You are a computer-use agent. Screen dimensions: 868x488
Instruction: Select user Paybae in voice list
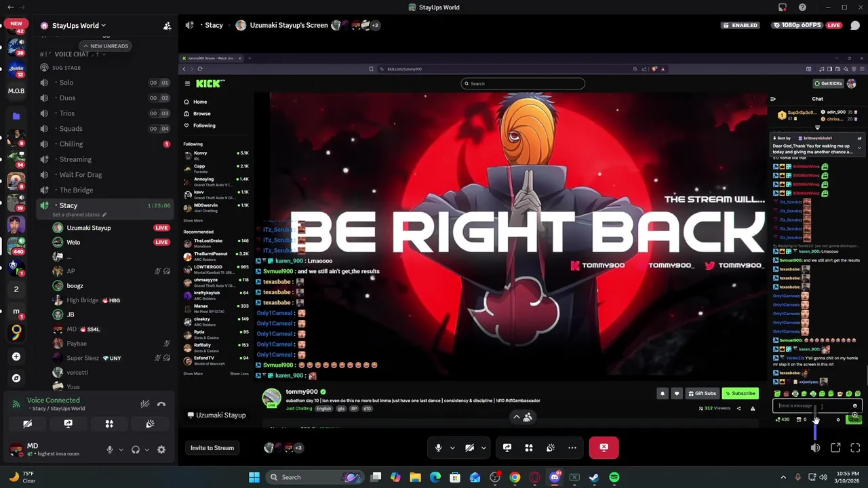[x=77, y=344]
